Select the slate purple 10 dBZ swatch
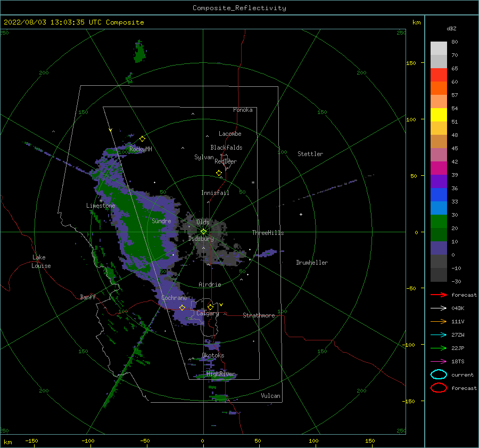 [439, 248]
